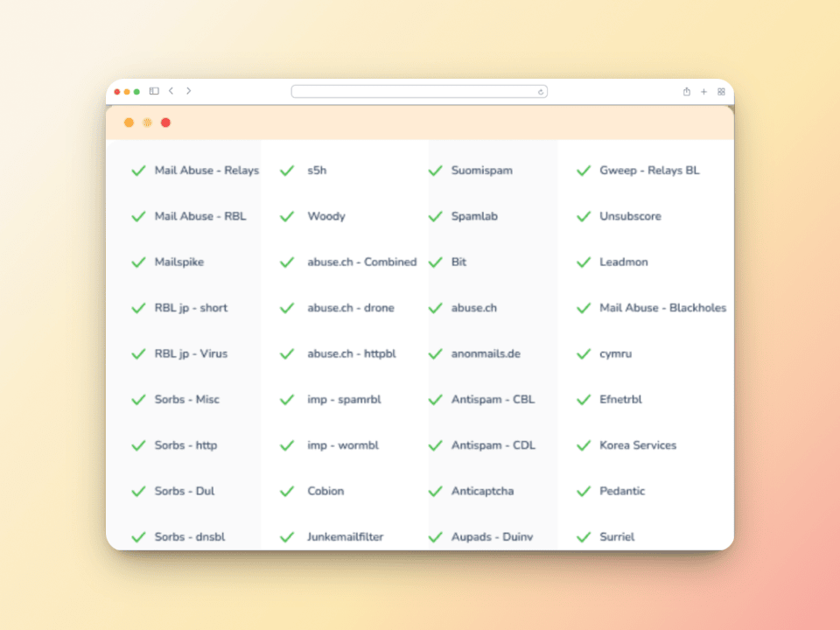Select the RBL jp - short entry
The image size is (840, 630).
coord(191,308)
